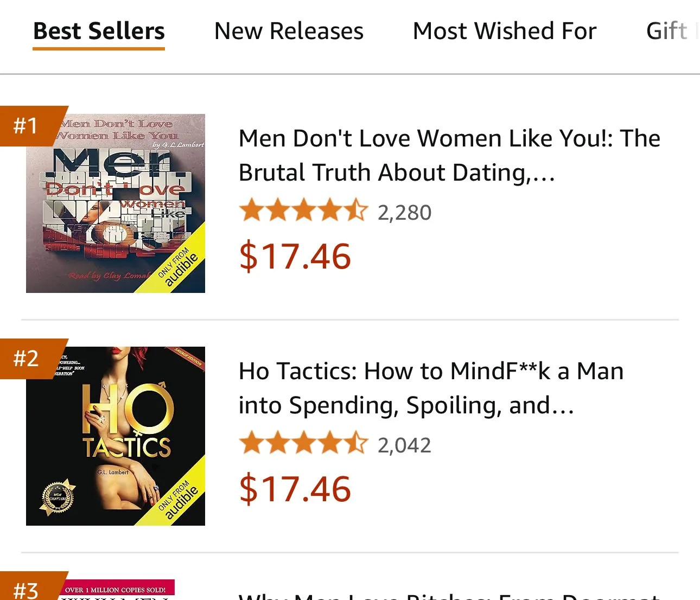The width and height of the screenshot is (700, 600).
Task: Open the Men Don't Love Women cover image
Action: tap(116, 203)
